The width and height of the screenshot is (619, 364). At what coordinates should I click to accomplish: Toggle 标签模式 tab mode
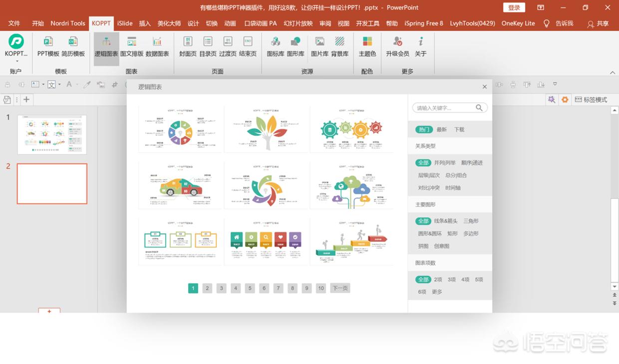coord(591,100)
